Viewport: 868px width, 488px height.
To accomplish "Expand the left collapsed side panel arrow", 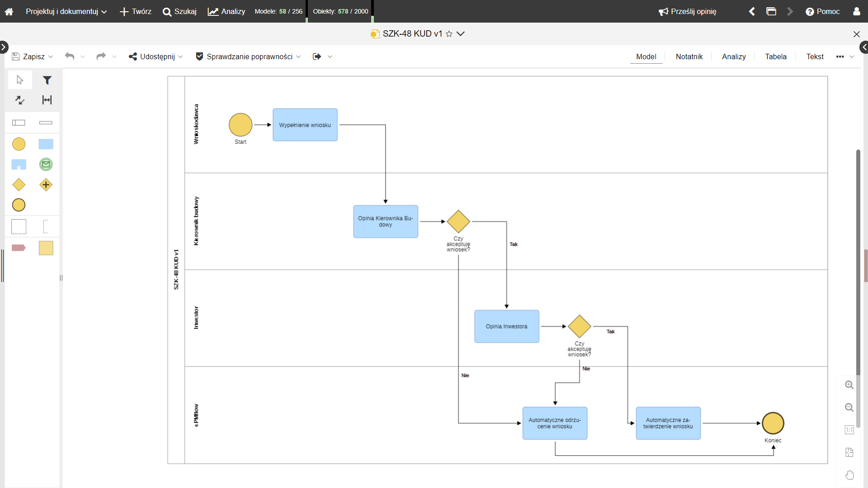I will [x=4, y=47].
